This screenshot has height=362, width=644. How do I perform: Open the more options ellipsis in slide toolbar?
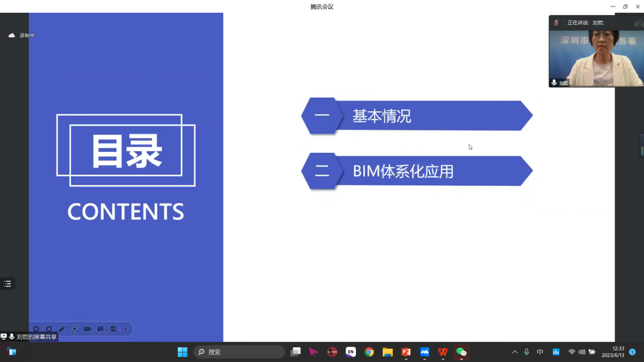point(113,329)
